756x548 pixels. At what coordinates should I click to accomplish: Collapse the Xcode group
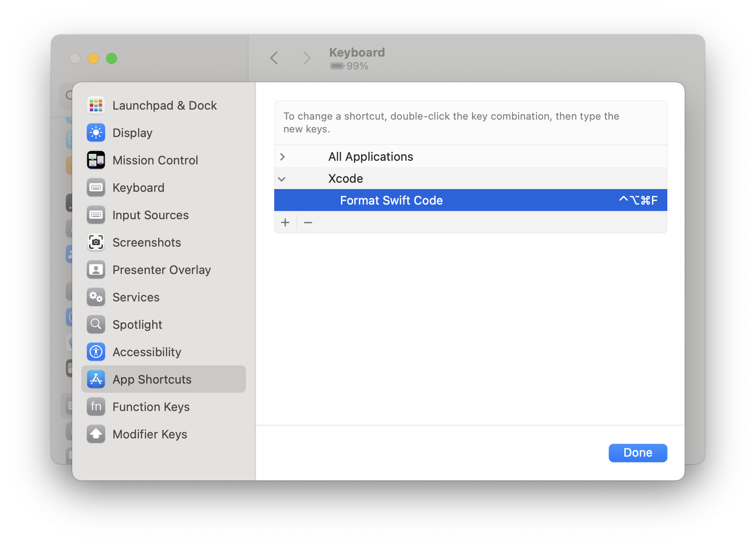(x=282, y=179)
